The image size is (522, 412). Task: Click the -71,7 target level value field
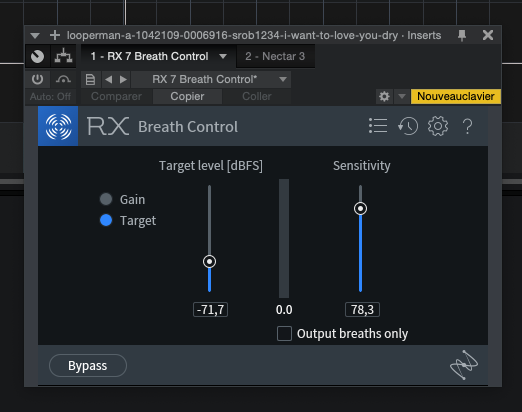210,310
